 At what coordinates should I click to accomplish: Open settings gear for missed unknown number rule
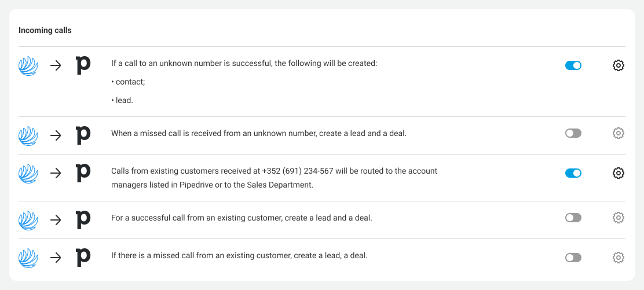[x=618, y=133]
